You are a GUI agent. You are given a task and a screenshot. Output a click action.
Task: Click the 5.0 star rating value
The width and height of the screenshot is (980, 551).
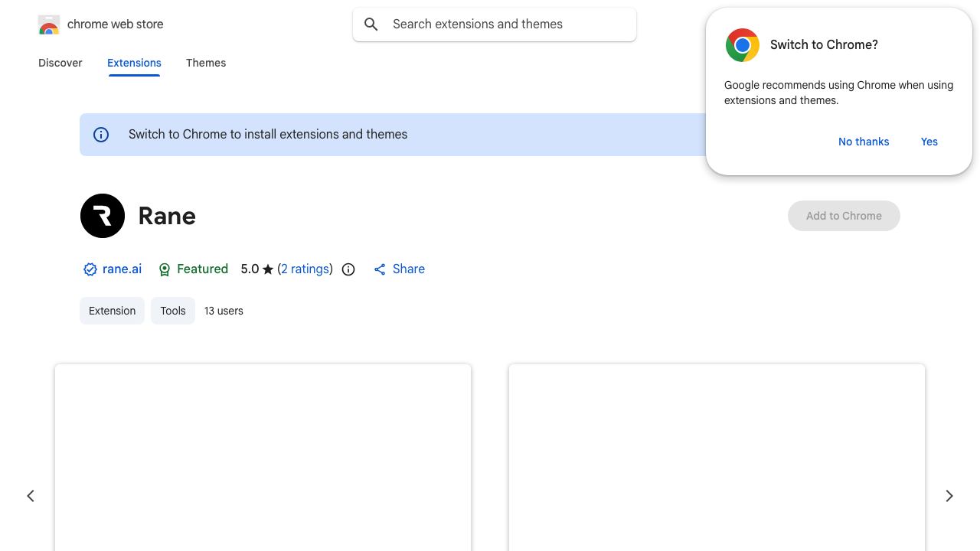point(250,269)
